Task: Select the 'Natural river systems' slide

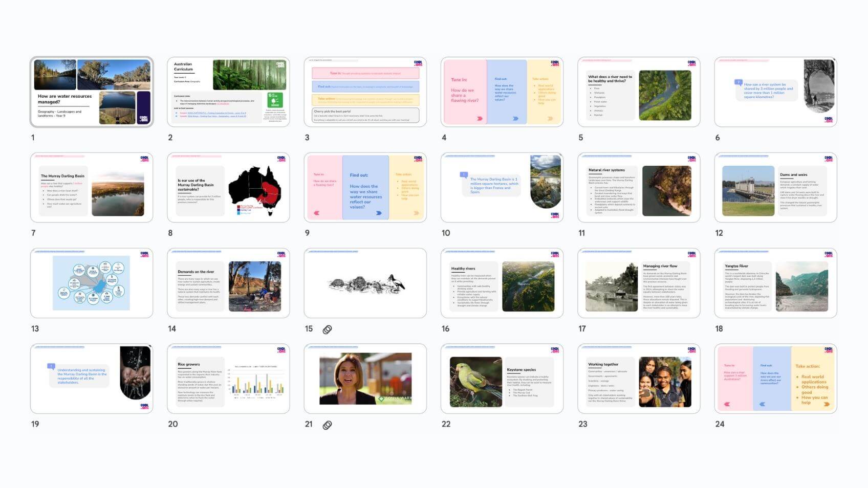Action: [x=639, y=188]
